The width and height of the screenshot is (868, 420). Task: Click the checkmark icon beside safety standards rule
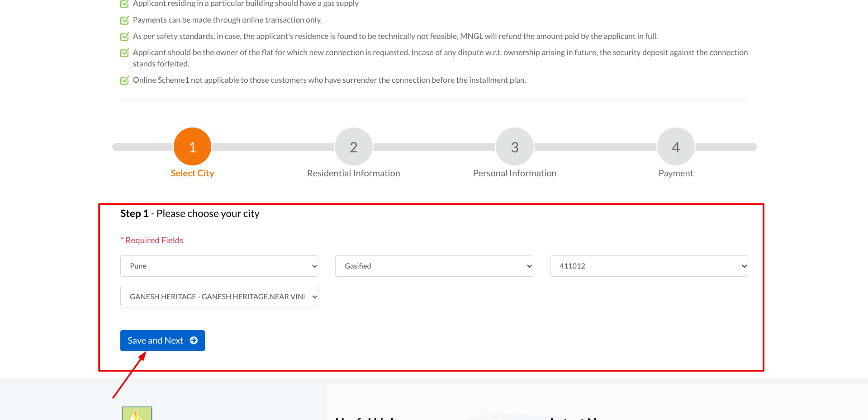[x=124, y=37]
